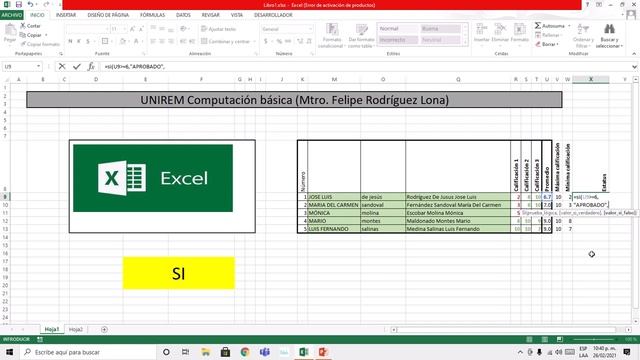
Task: Expand the formula bar
Action: tap(634, 67)
